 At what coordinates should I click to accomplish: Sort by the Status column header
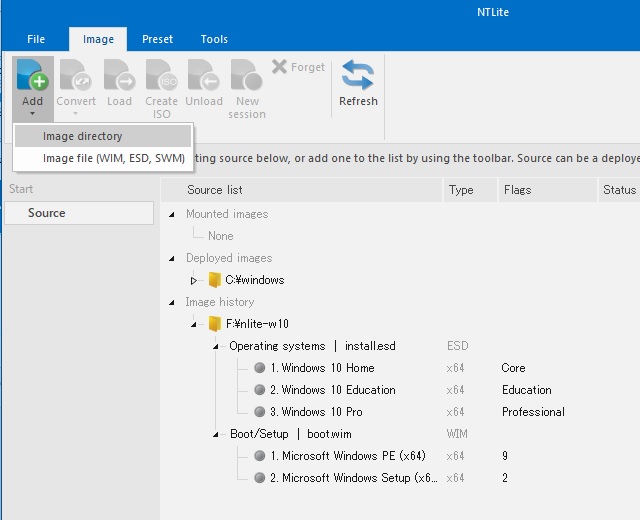tap(619, 190)
